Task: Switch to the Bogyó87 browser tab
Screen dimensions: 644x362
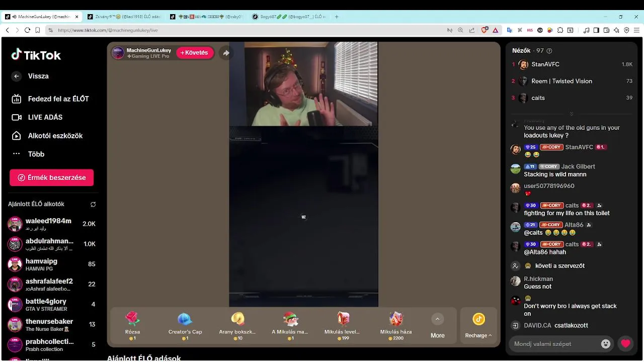Action: pyautogui.click(x=289, y=17)
